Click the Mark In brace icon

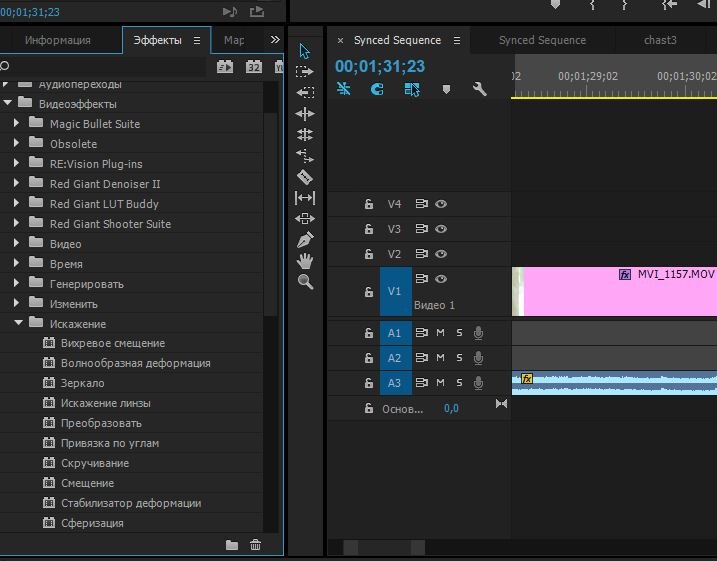pos(593,5)
